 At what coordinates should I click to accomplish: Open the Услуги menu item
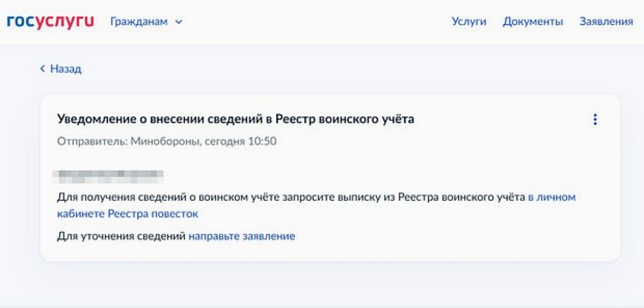coord(469,22)
